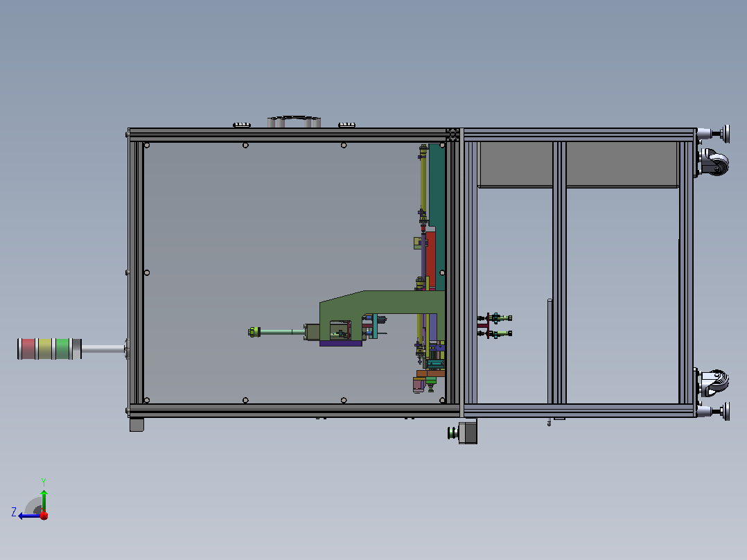Pick the signal tower mounting pole
This screenshot has width=747, height=560.
click(103, 349)
